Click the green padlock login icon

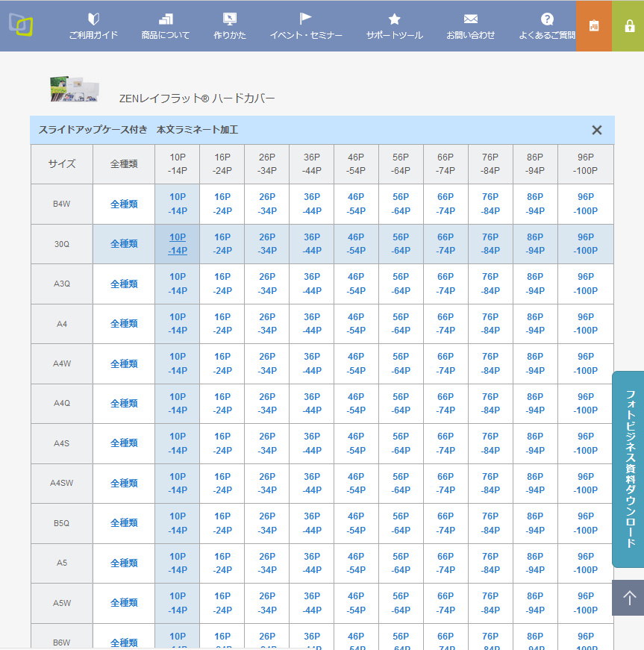tap(629, 25)
